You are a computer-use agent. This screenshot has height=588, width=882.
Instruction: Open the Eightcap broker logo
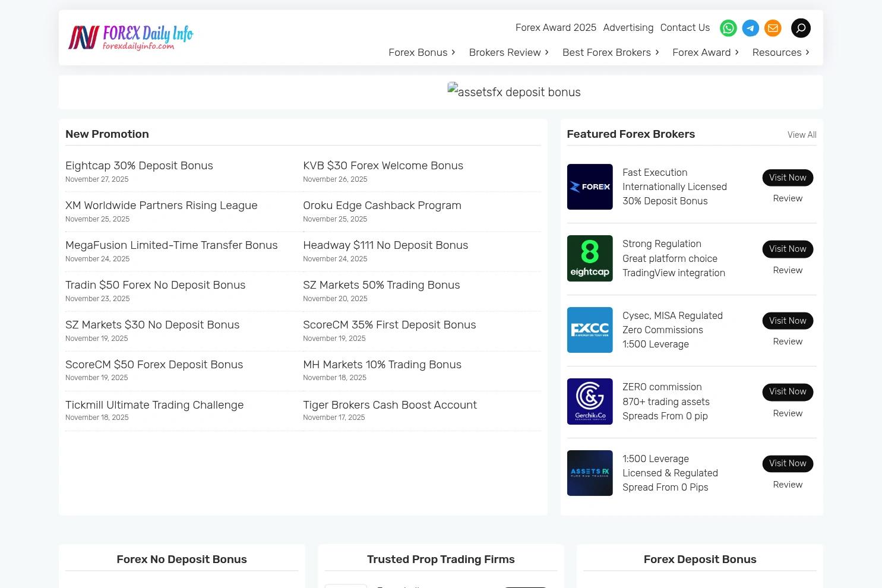click(589, 258)
